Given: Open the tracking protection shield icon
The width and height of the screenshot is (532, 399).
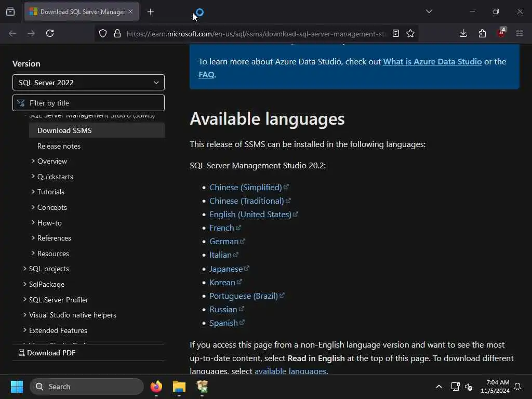Looking at the screenshot, I should (x=103, y=33).
